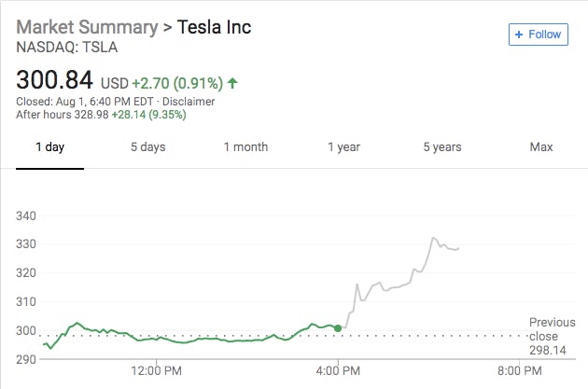Click the NASDAQ: TSLA ticker text
The height and width of the screenshot is (389, 588).
(61, 47)
